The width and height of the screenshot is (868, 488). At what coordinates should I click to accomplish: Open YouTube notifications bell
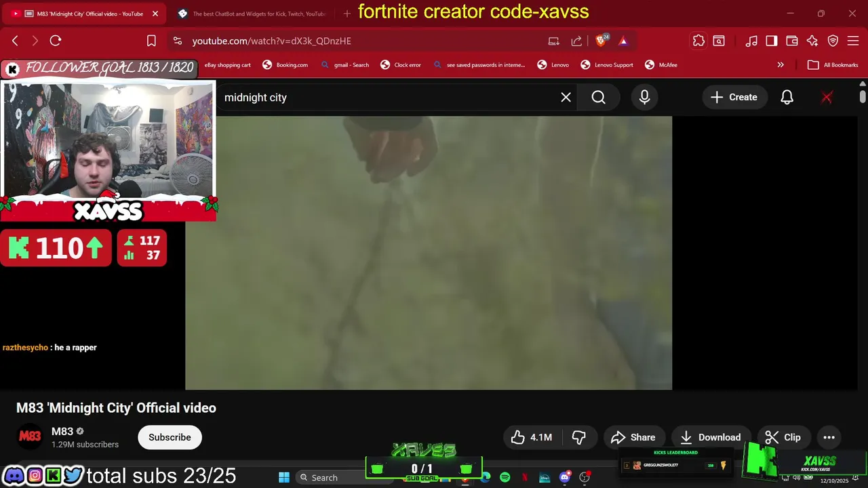pos(787,97)
